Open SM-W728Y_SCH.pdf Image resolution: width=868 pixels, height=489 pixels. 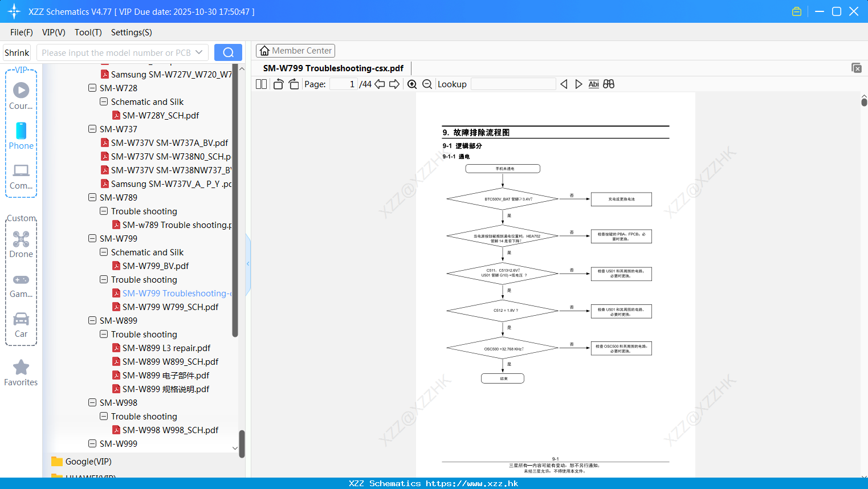coord(161,115)
